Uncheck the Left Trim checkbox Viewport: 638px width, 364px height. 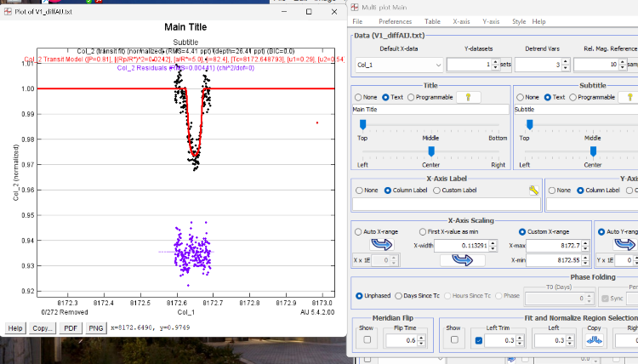pyautogui.click(x=478, y=340)
